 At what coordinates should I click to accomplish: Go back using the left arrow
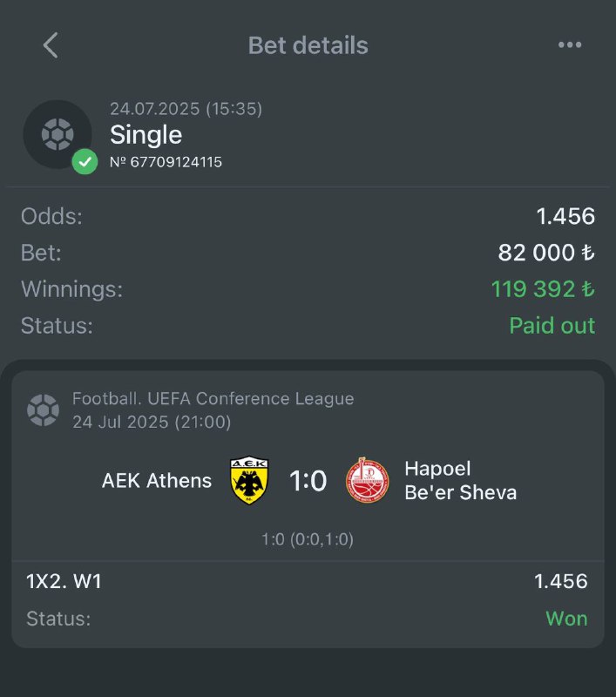51,45
